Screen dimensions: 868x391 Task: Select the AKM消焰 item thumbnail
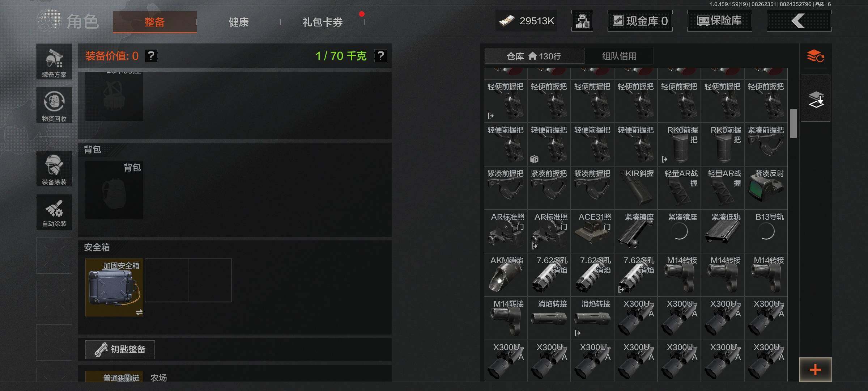506,275
